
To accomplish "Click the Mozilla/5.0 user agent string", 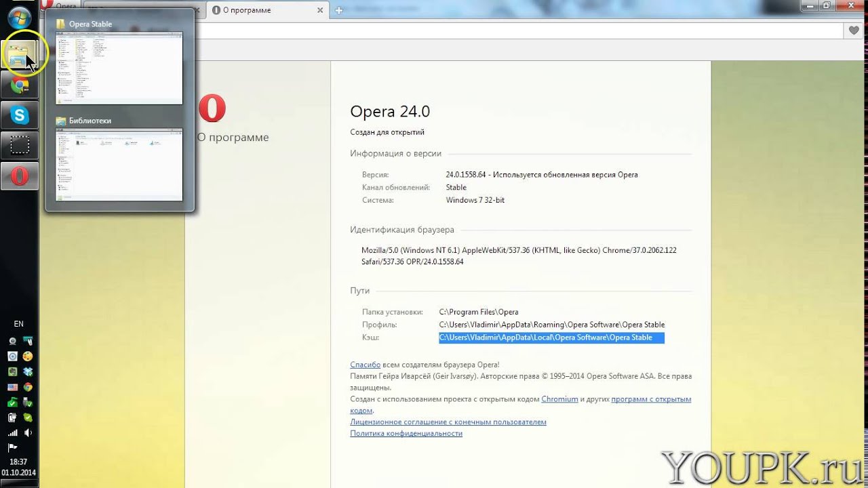I will point(519,256).
